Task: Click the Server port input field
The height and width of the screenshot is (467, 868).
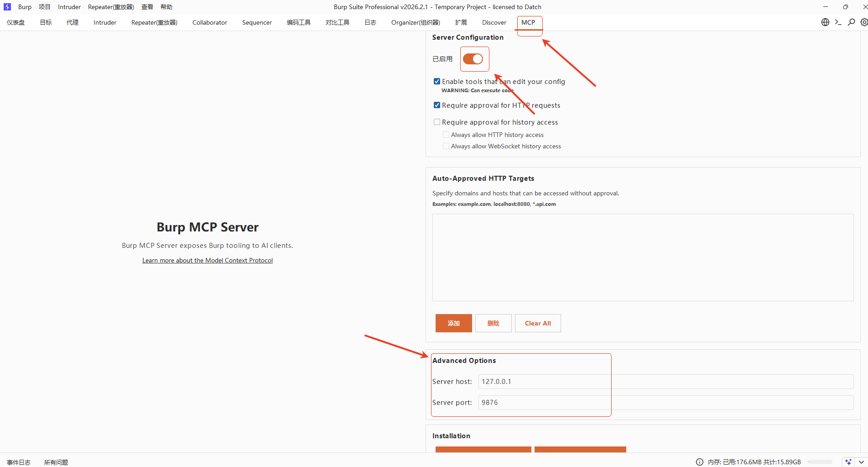Action: [x=665, y=403]
